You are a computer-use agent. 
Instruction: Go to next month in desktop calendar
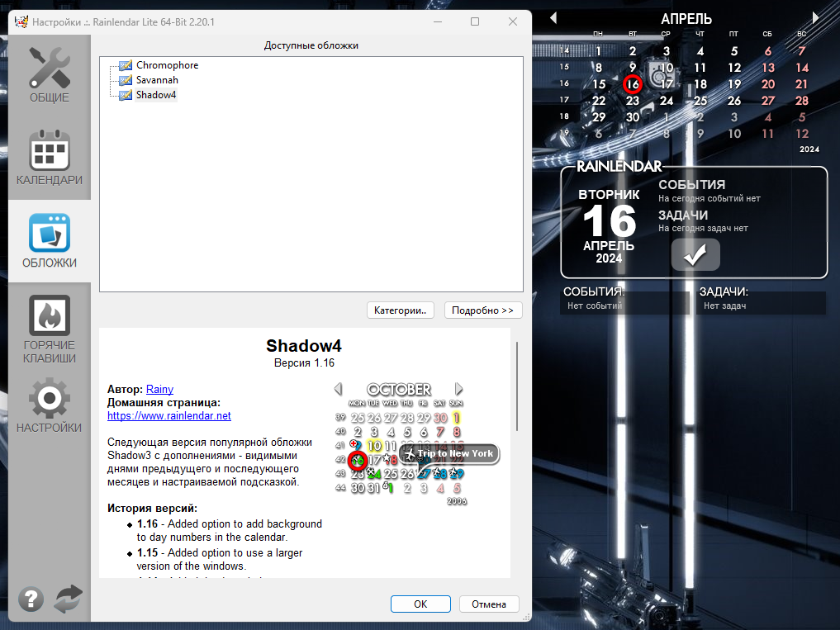(x=815, y=18)
